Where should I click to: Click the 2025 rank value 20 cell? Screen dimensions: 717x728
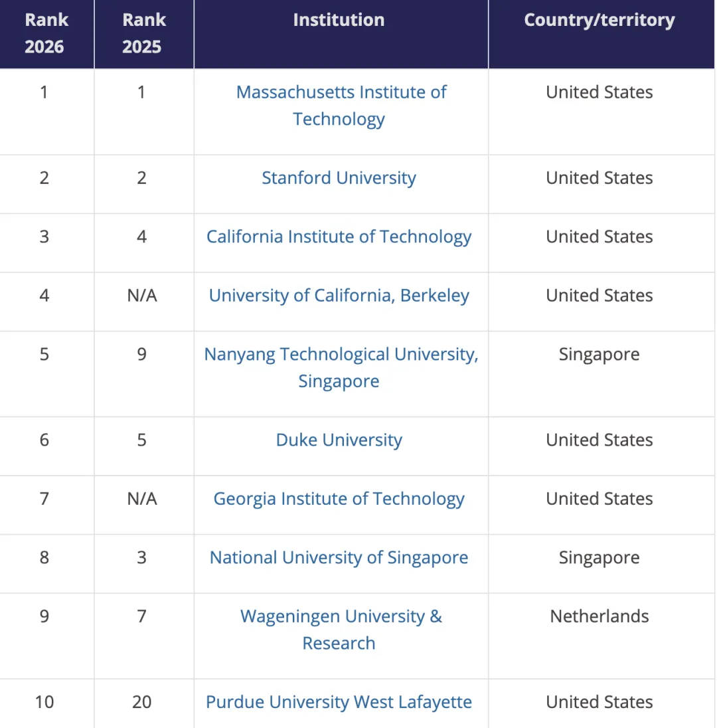142,702
